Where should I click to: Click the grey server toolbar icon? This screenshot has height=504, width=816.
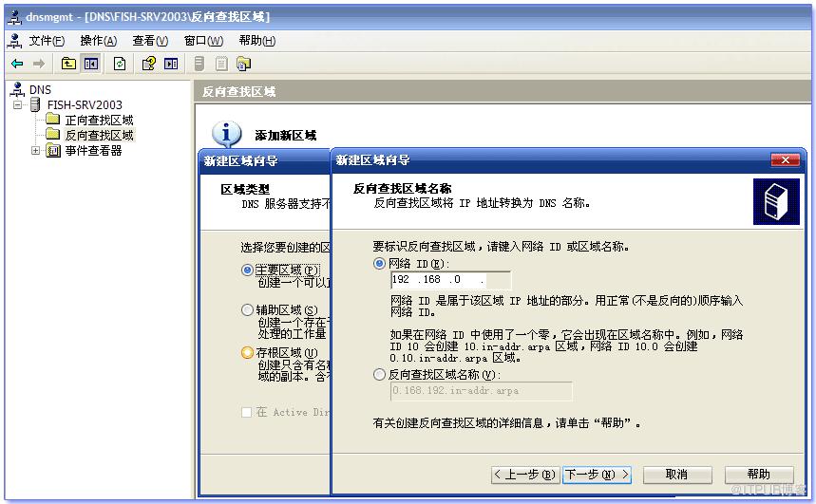tap(199, 64)
